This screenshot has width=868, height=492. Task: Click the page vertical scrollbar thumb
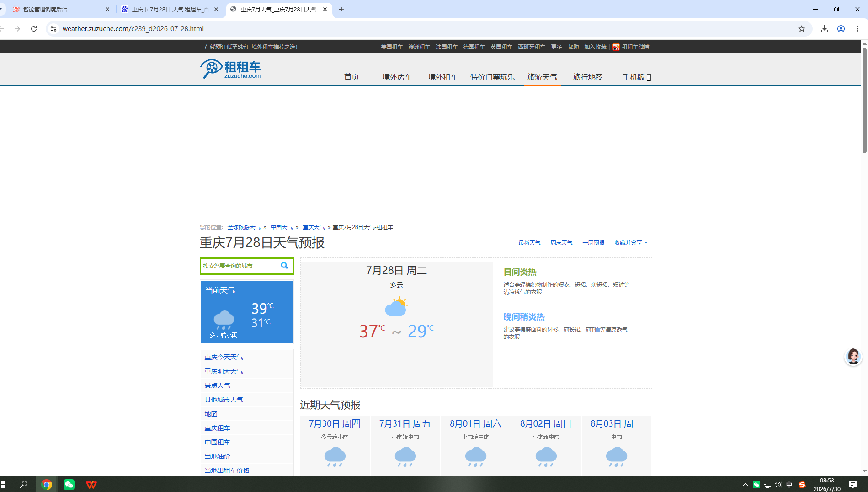(x=864, y=100)
